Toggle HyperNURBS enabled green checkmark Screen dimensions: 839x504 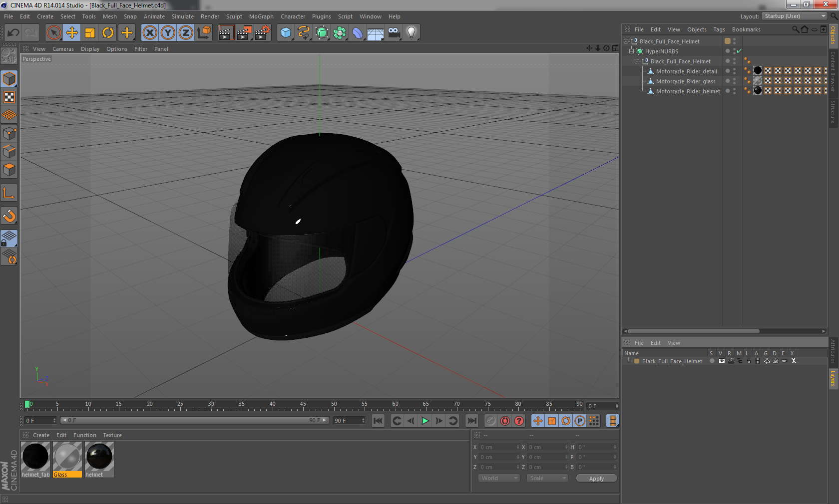click(x=739, y=51)
